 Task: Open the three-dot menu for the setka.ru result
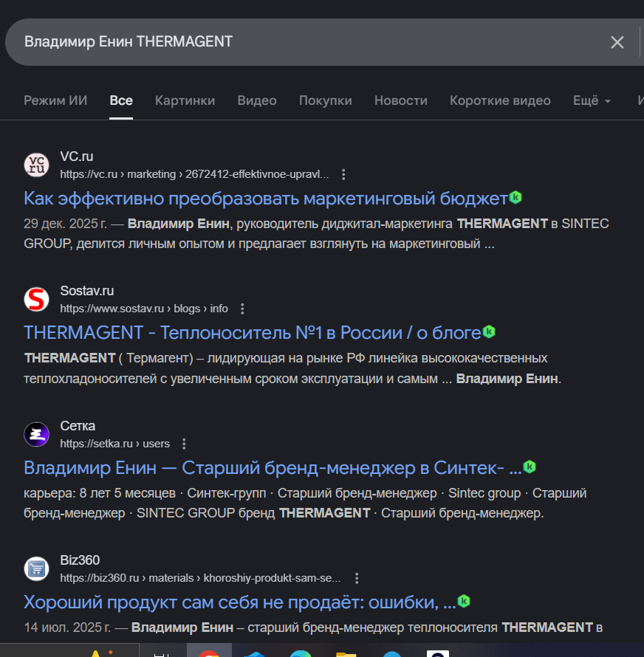pos(184,444)
